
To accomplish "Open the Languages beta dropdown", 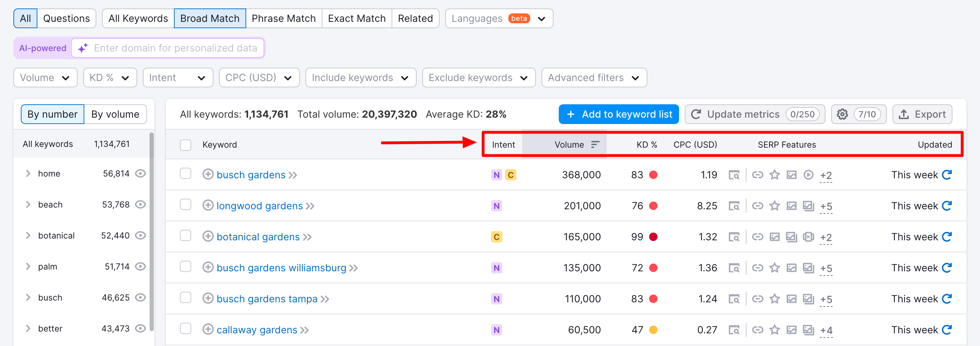I will (x=499, y=18).
